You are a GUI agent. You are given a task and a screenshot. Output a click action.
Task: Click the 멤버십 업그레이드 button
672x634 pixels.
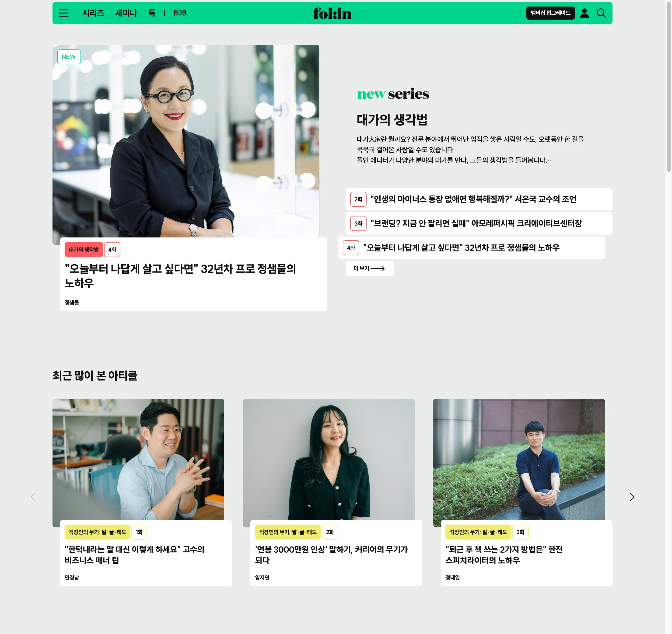click(550, 13)
